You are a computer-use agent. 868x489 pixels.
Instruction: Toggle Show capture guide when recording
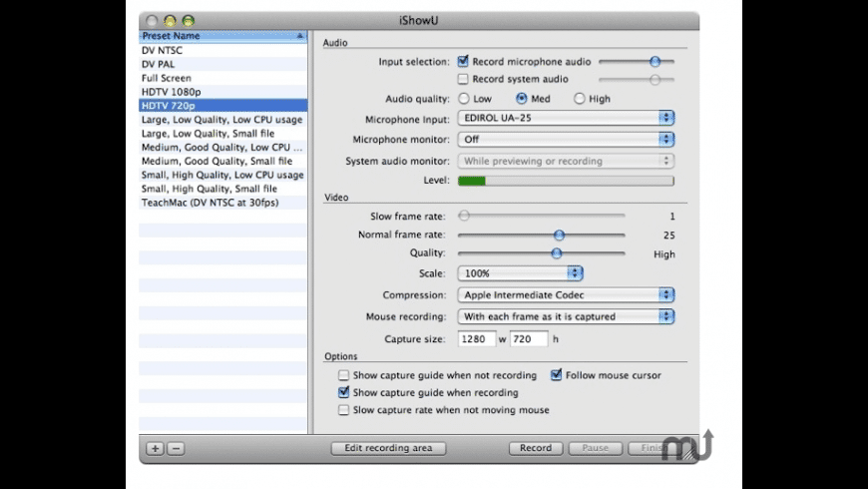(x=344, y=392)
